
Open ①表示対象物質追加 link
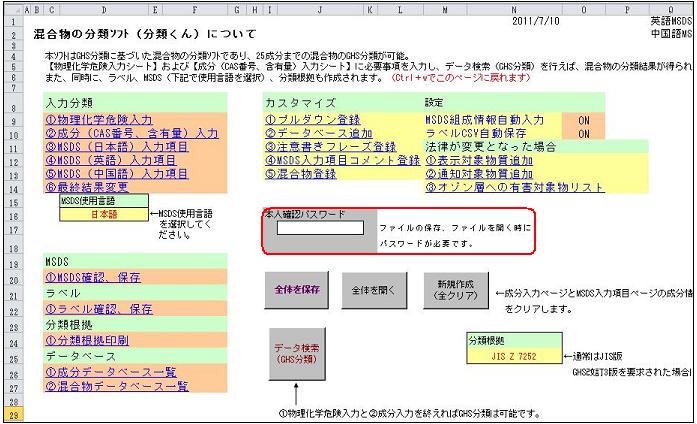point(479,160)
